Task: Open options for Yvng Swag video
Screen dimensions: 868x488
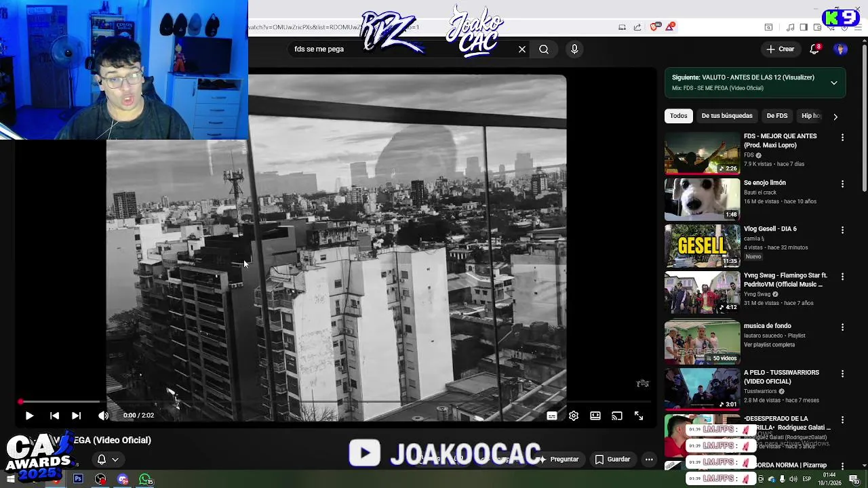Action: tap(842, 277)
